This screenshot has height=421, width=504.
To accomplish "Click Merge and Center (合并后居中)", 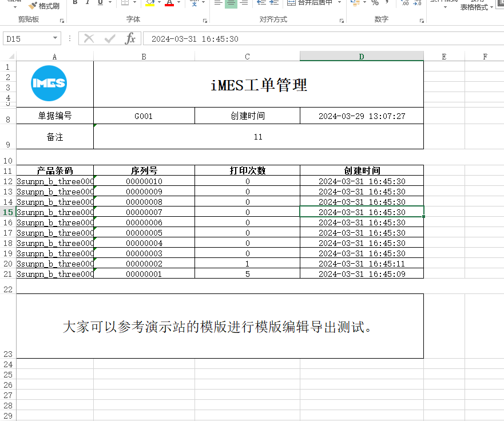I will pos(309,3).
